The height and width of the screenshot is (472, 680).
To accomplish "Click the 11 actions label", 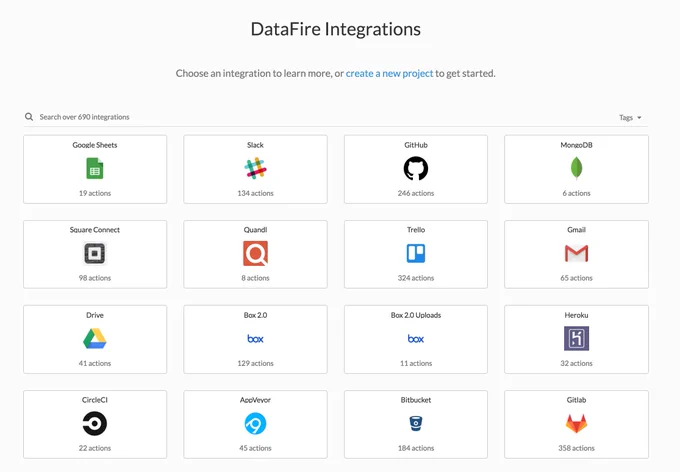I will [416, 363].
